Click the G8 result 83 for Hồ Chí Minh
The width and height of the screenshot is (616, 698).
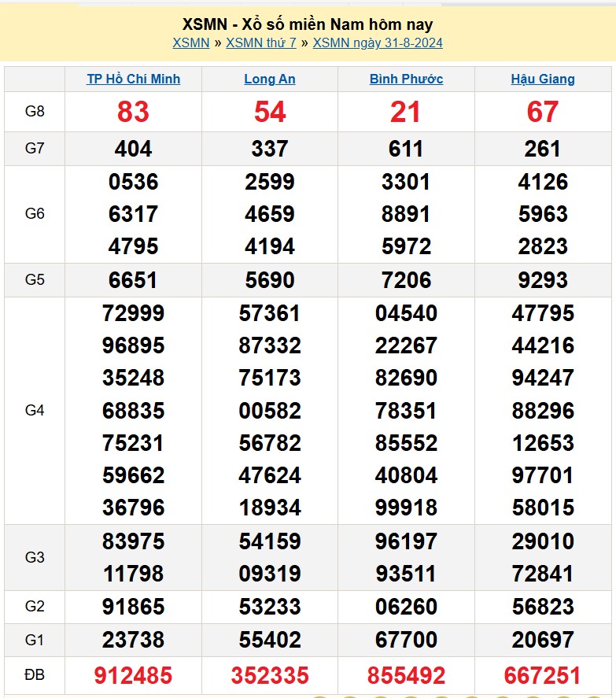(133, 112)
